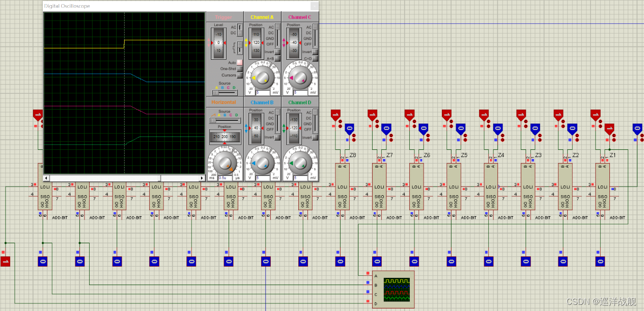Select the Z6 ADD-BIT component body
Viewport: 644px width, 311px height.
[417, 186]
